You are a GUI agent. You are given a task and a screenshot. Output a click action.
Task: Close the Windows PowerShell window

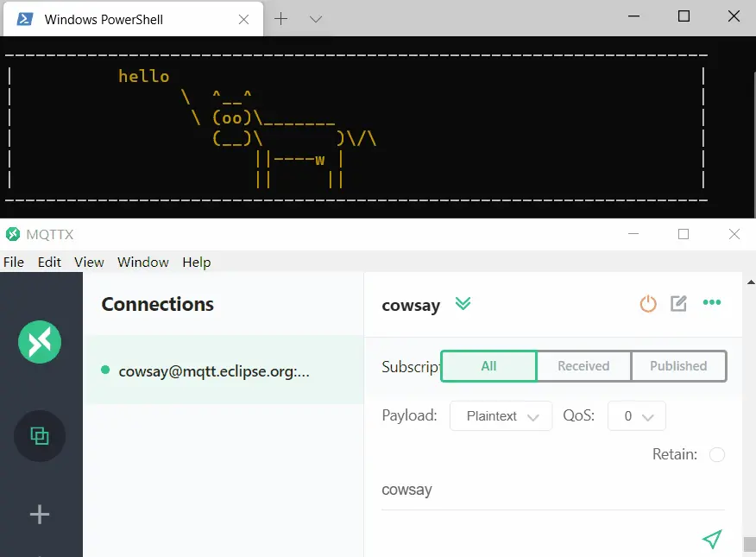click(x=734, y=16)
